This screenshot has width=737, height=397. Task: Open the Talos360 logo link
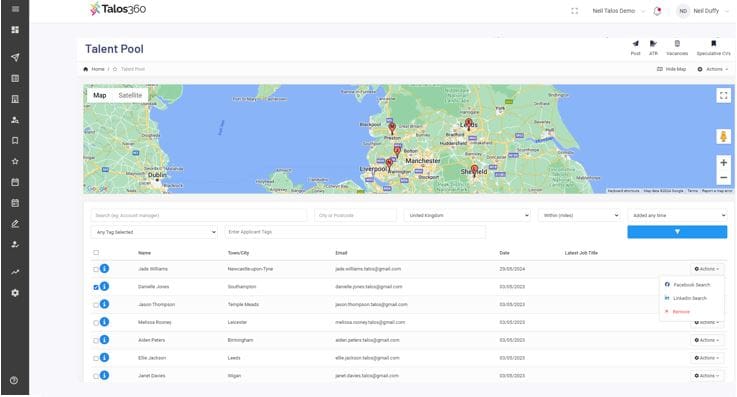(118, 9)
